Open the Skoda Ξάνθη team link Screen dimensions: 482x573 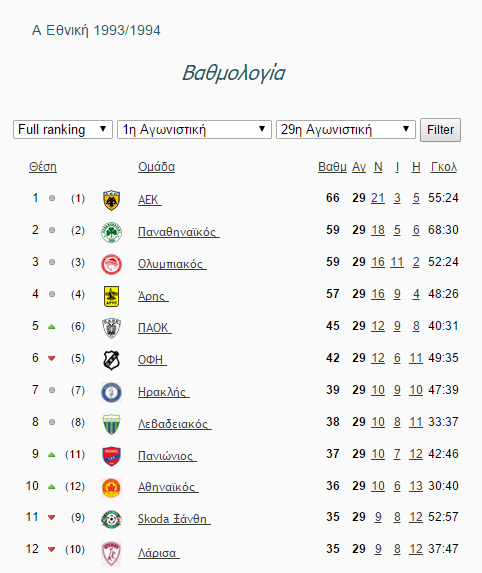pyautogui.click(x=174, y=519)
